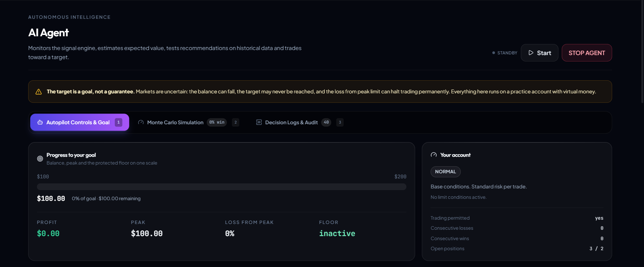The image size is (644, 267).
Task: Click the gauge icon beside Your account
Action: coord(434,155)
